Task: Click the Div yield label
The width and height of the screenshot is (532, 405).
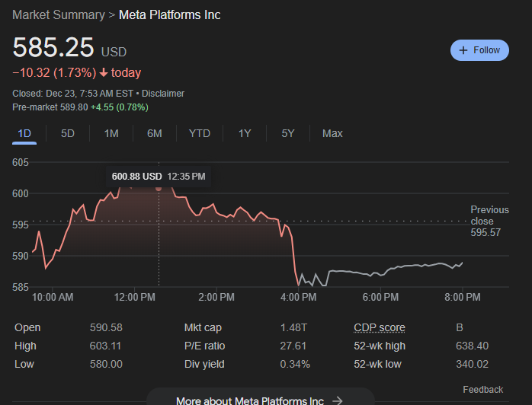Action: pyautogui.click(x=204, y=365)
